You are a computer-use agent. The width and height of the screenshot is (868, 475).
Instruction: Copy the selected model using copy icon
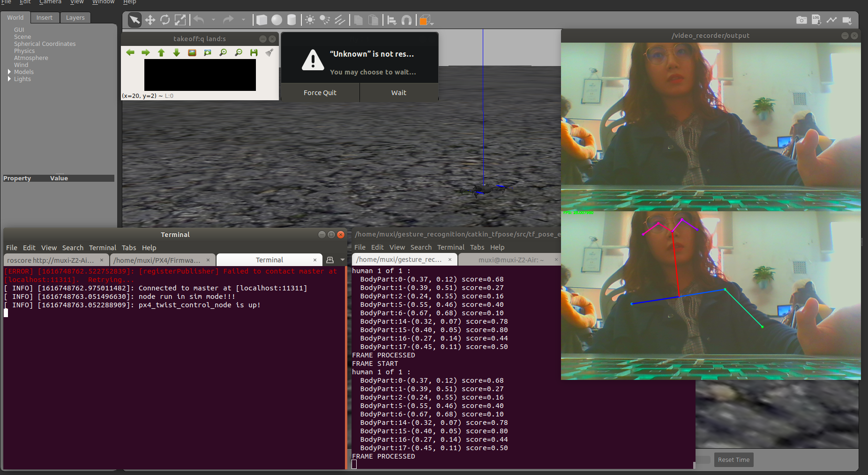point(358,20)
